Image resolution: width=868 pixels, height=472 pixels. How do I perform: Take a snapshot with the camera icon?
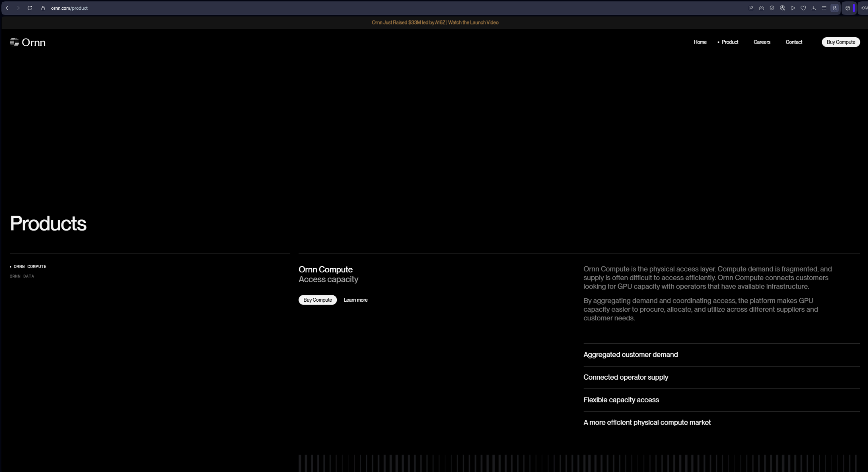tap(762, 8)
